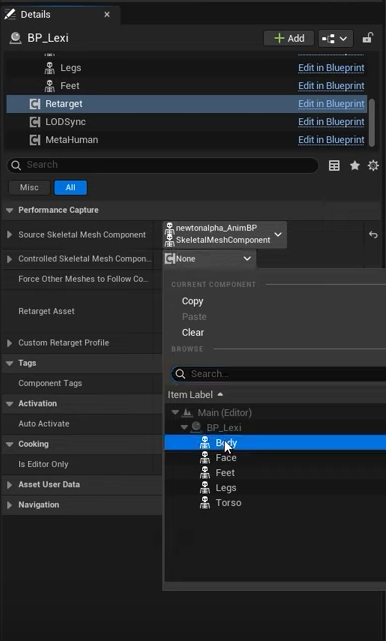Pick the Feet skeletal mesh in picker
Image resolution: width=386 pixels, height=641 pixels.
click(275, 473)
